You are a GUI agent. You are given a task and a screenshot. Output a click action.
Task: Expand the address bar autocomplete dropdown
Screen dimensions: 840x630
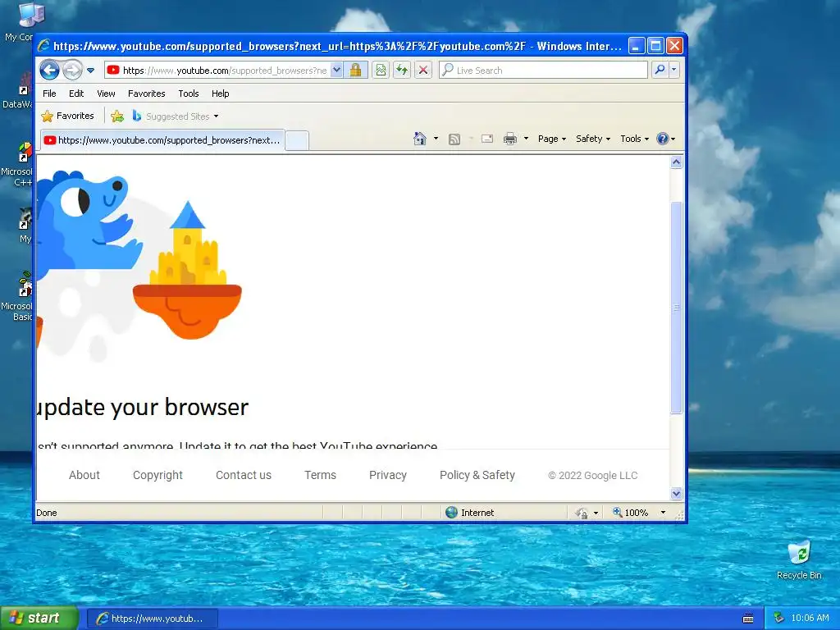tap(336, 71)
